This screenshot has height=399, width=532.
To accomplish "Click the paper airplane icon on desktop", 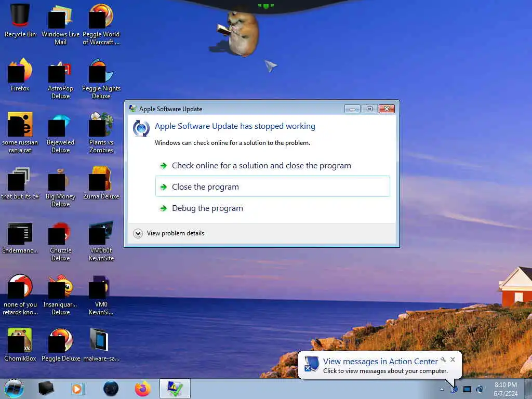I will click(271, 66).
